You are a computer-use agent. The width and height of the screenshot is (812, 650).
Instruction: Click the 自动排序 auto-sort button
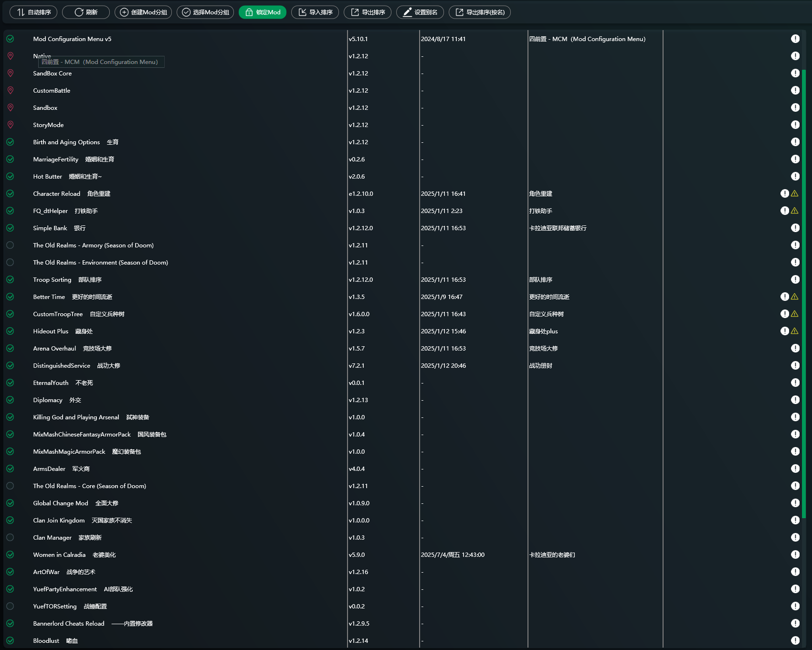tap(33, 12)
